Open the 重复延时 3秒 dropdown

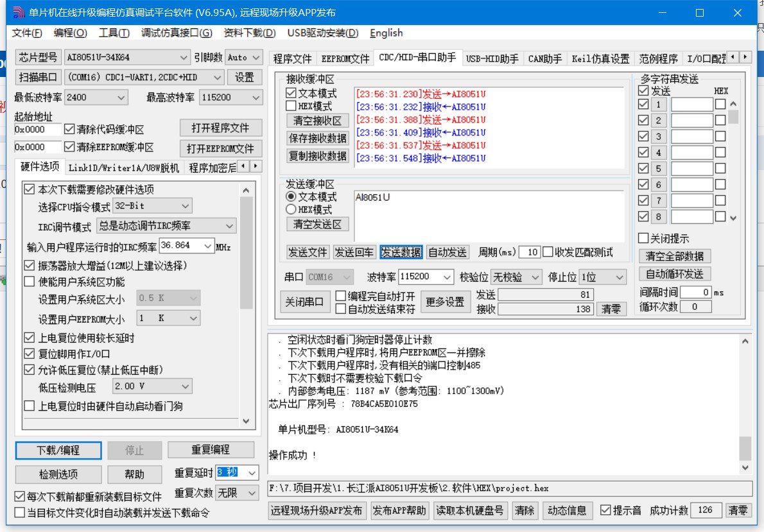point(252,472)
